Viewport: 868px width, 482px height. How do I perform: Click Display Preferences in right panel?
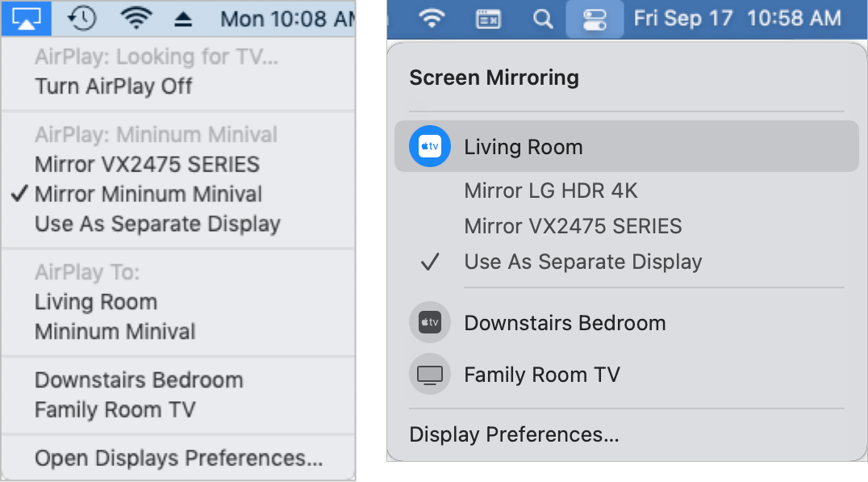[514, 434]
